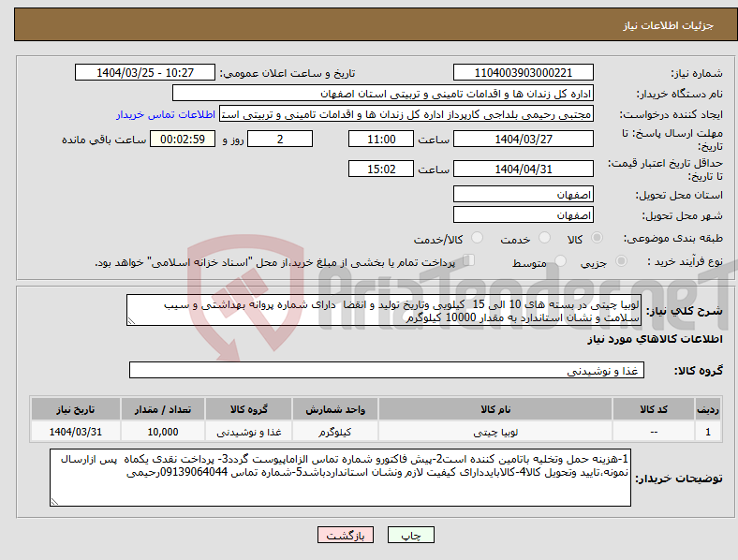The image size is (738, 560).
Task: Open the اطلاعات تماس خریدار link
Action: 166,114
